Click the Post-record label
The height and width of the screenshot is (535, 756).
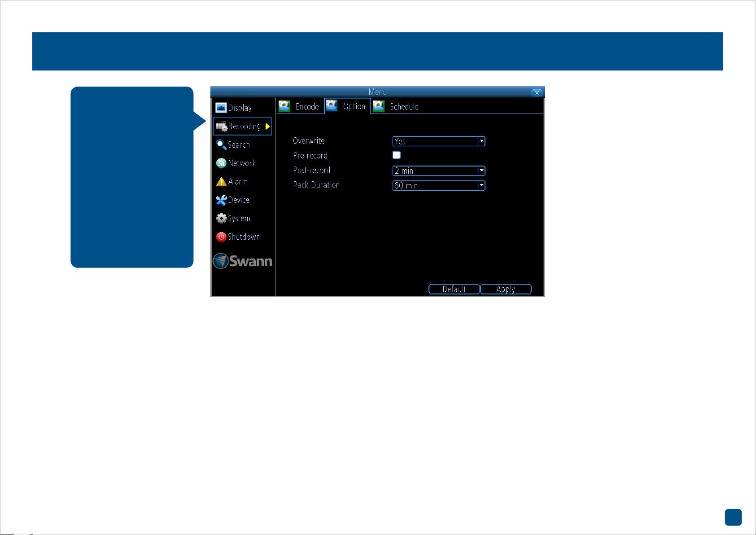coord(312,171)
